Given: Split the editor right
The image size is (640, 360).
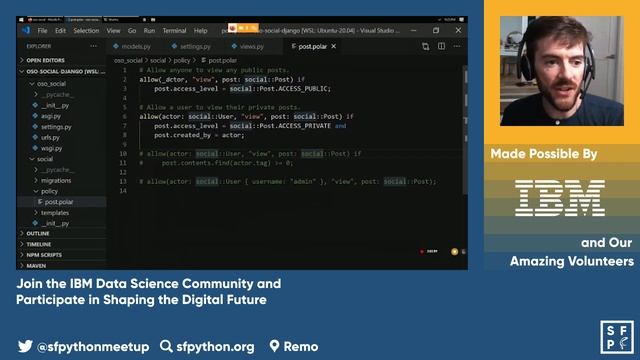Looking at the screenshot, I should (441, 46).
